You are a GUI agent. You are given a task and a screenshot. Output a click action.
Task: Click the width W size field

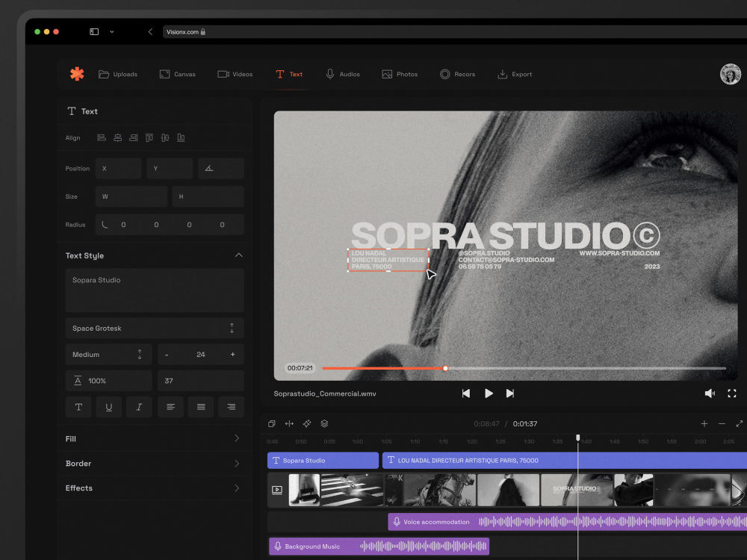131,196
